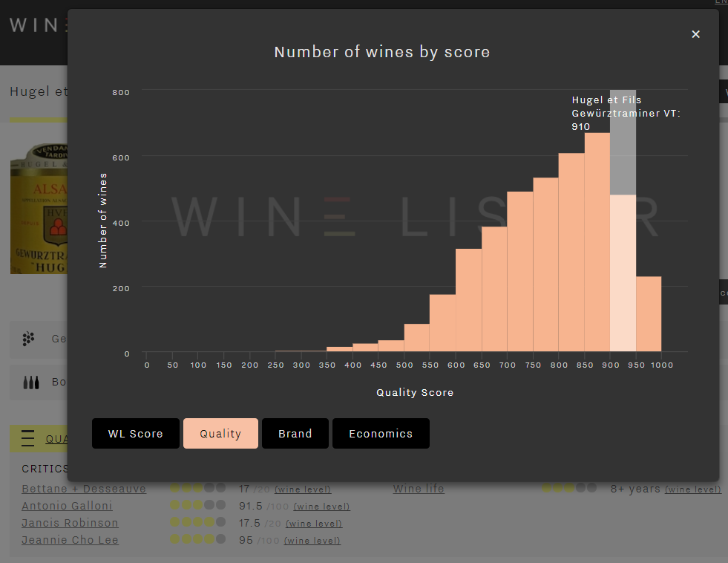Image resolution: width=728 pixels, height=563 pixels.
Task: Click the 500-550 histogram bar
Action: tap(417, 338)
